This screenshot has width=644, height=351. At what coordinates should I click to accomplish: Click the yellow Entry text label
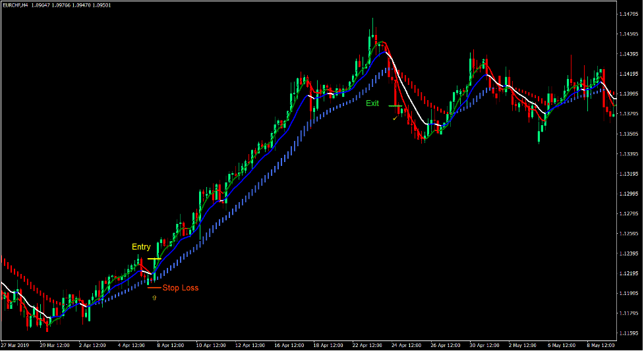[x=141, y=247]
